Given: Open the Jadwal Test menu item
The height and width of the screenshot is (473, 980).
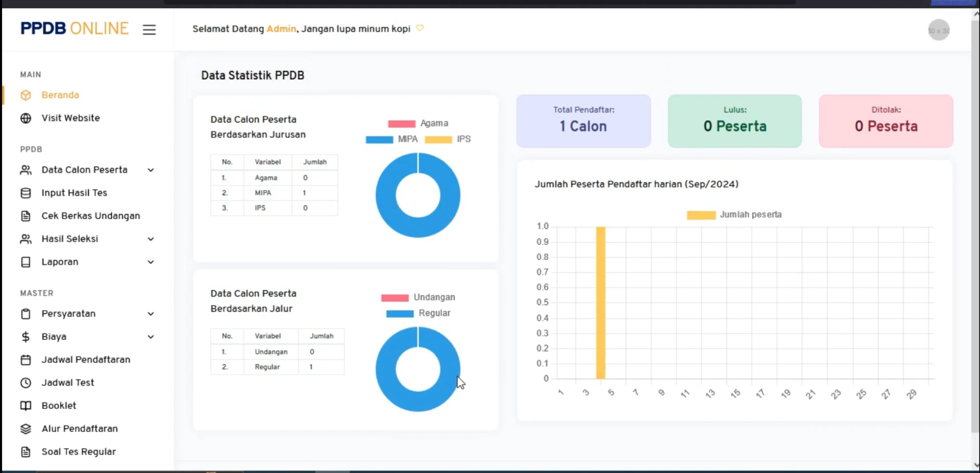Looking at the screenshot, I should point(68,383).
